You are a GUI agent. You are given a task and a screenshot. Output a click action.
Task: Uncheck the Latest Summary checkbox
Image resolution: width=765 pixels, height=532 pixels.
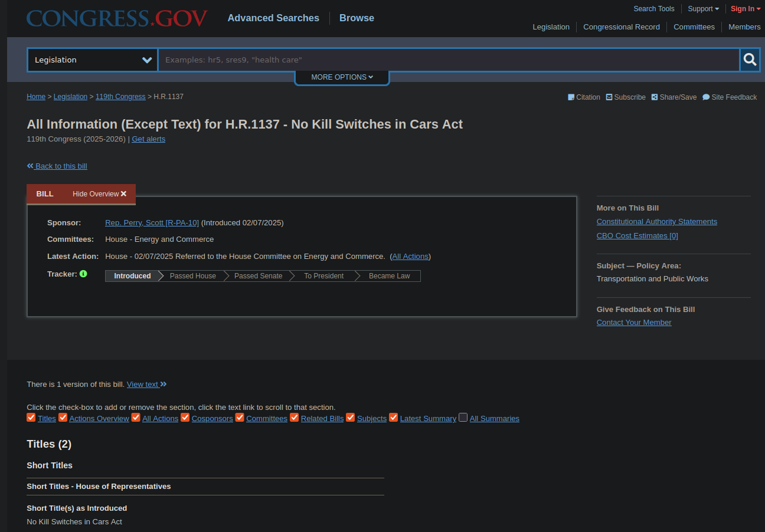coord(394,418)
